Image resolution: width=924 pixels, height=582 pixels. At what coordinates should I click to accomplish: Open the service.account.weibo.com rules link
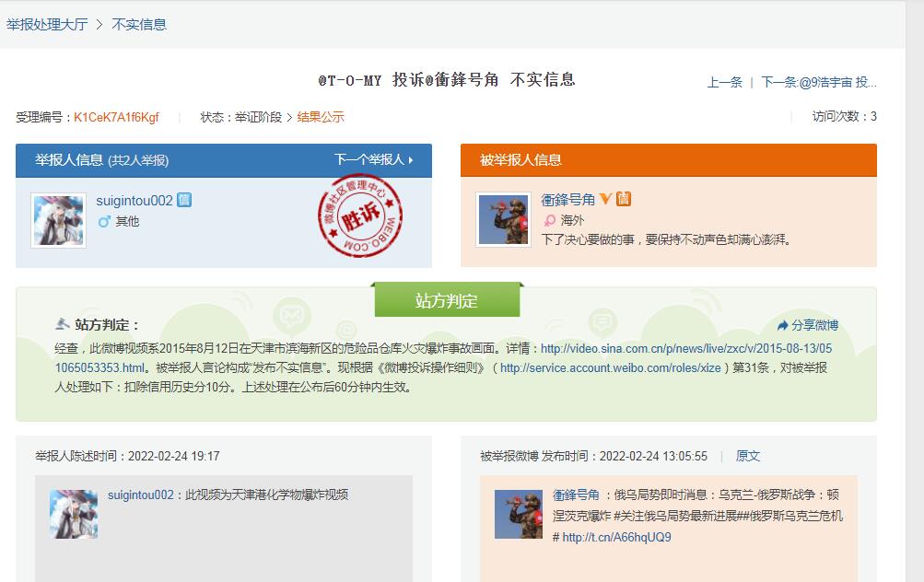click(611, 368)
